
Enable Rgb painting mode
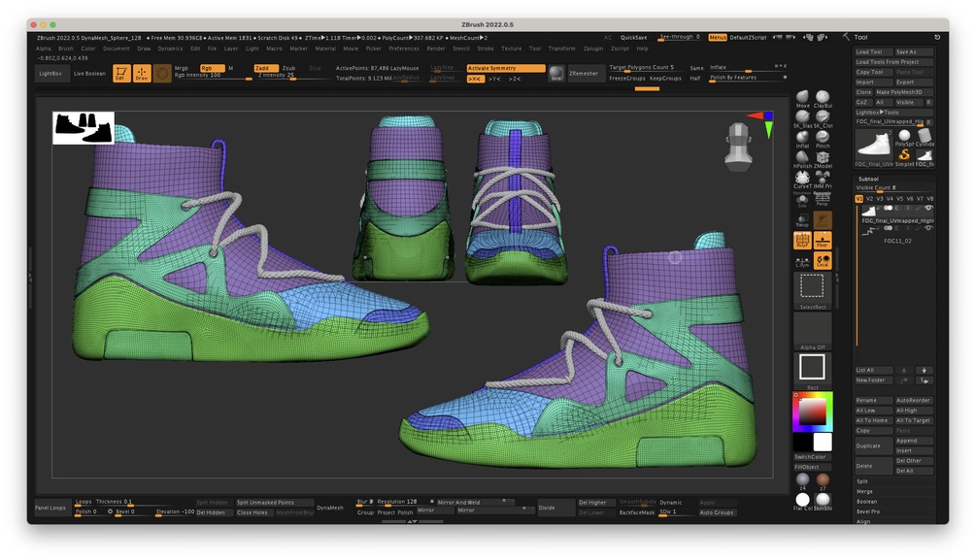tap(212, 68)
